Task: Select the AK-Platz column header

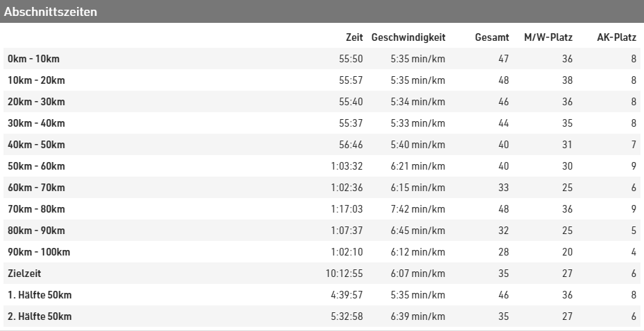Action: point(616,37)
